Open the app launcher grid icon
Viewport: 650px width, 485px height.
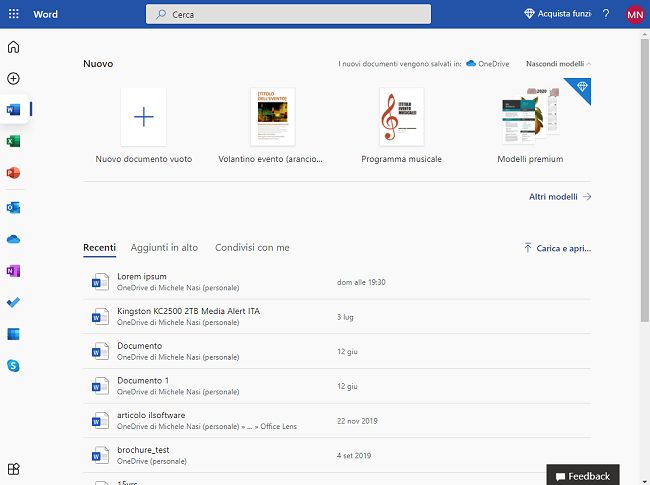point(13,14)
